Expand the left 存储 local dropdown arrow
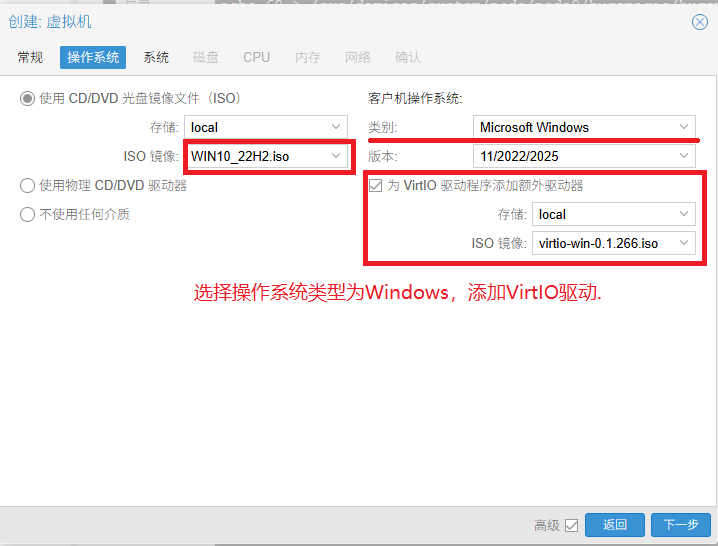 tap(336, 127)
